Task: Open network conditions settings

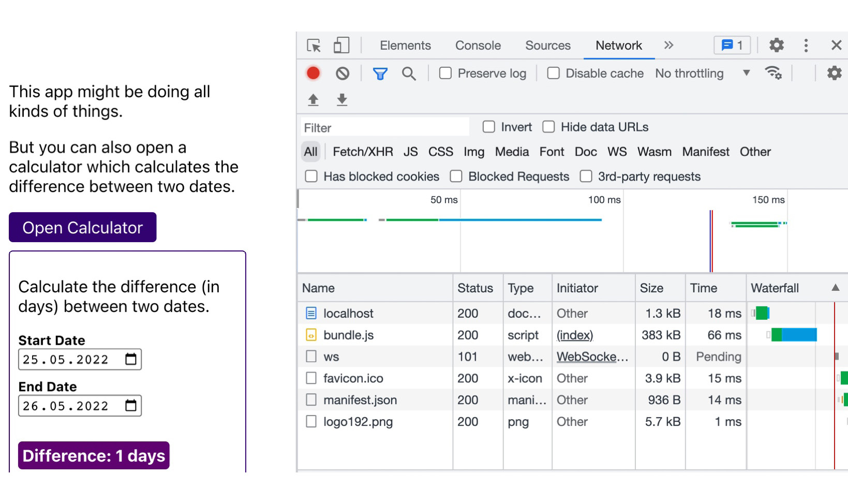Action: click(774, 73)
